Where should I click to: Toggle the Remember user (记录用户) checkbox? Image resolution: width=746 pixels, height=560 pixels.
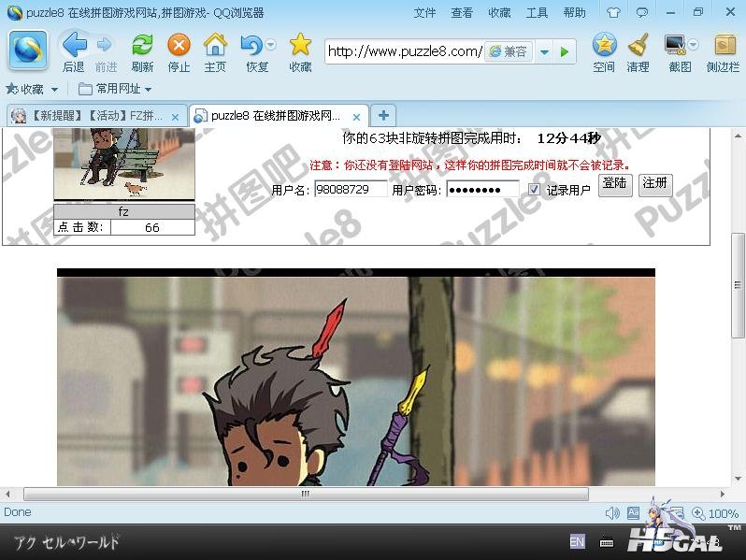click(534, 190)
